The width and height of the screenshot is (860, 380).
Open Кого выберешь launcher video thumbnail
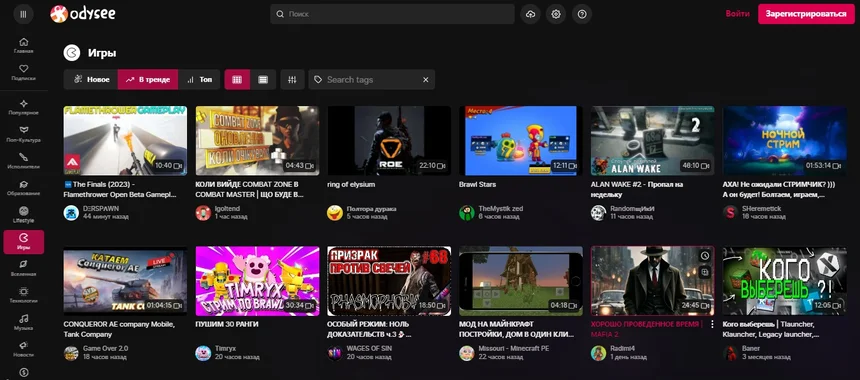coord(784,281)
